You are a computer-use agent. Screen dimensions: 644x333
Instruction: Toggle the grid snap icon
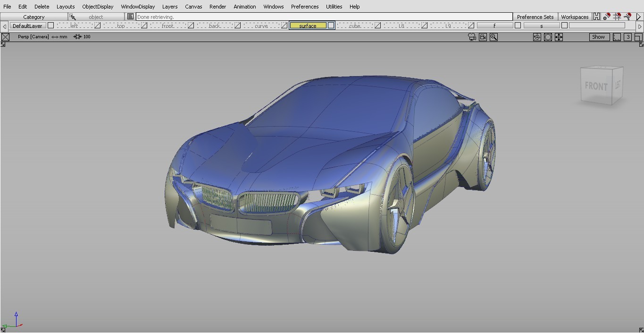pyautogui.click(x=617, y=17)
